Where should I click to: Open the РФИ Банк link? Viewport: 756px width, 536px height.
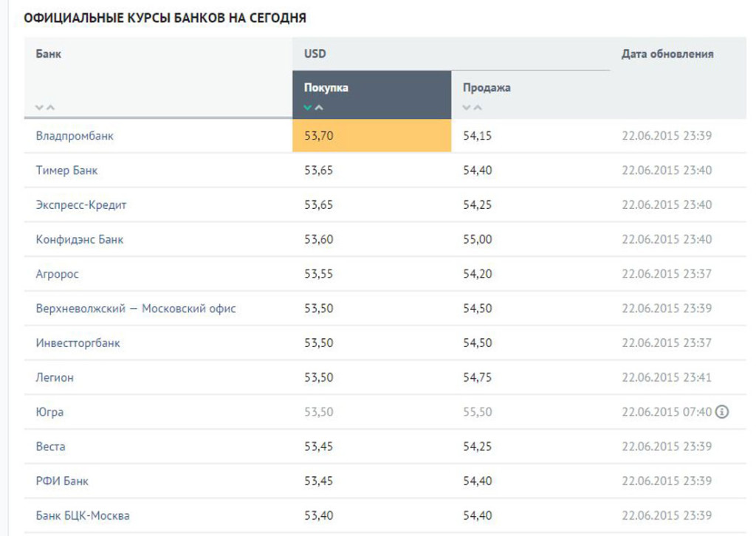pos(62,481)
